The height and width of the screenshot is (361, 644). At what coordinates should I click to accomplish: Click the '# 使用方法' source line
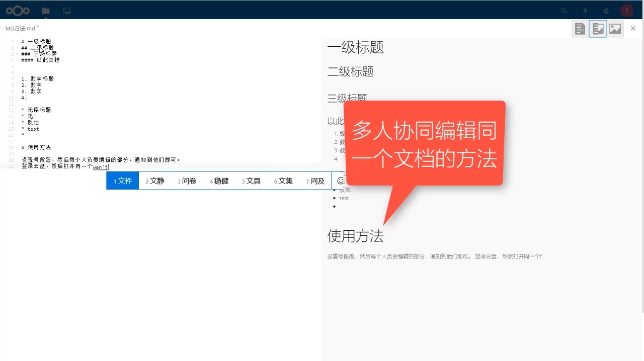coord(36,147)
